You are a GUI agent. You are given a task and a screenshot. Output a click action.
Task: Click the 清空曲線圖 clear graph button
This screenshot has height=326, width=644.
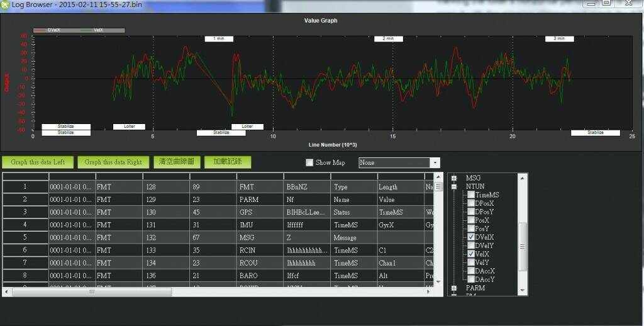pyautogui.click(x=177, y=162)
